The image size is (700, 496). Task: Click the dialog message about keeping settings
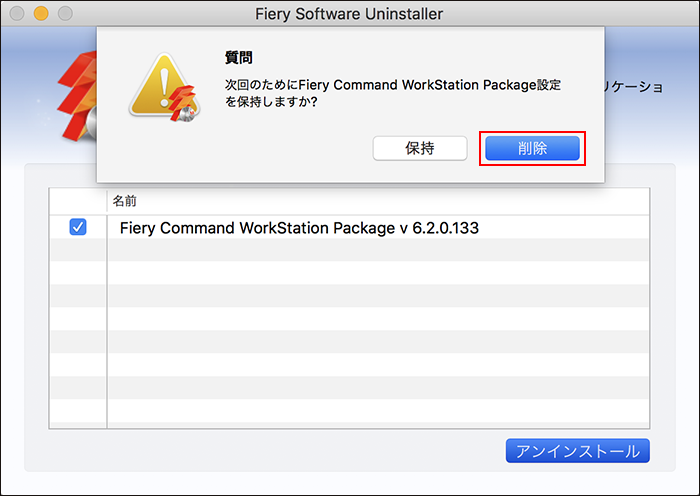(x=393, y=93)
